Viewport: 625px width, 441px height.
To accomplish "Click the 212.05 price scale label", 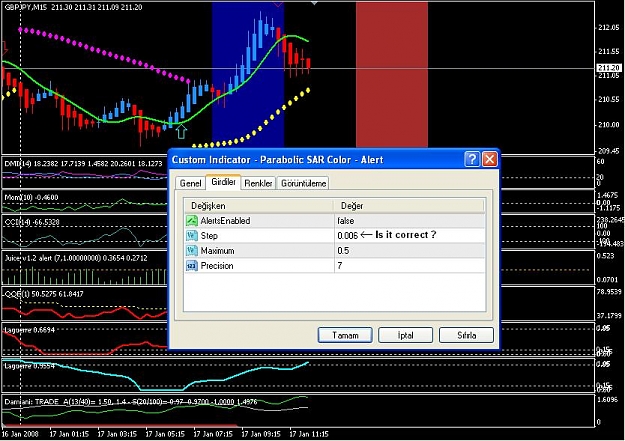I will pos(609,28).
